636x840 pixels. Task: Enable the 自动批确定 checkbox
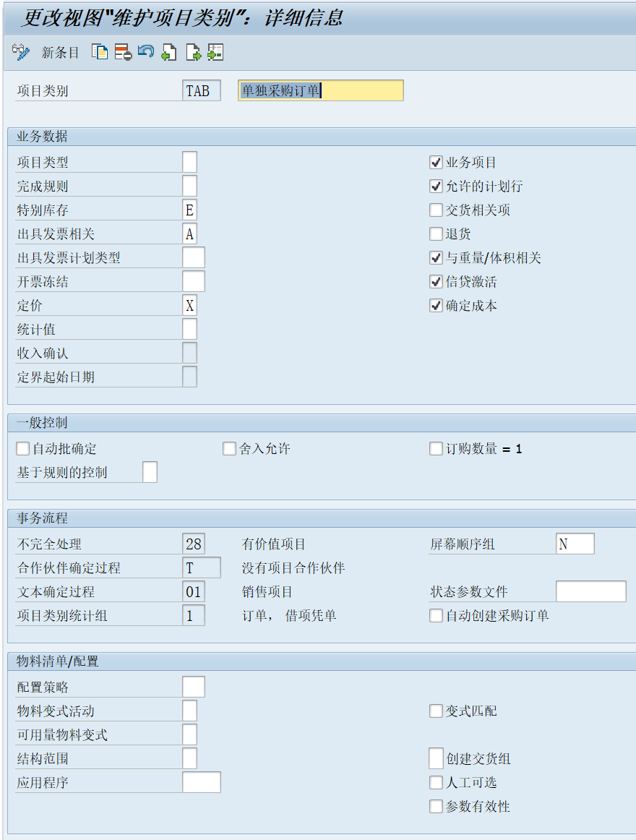coord(23,448)
